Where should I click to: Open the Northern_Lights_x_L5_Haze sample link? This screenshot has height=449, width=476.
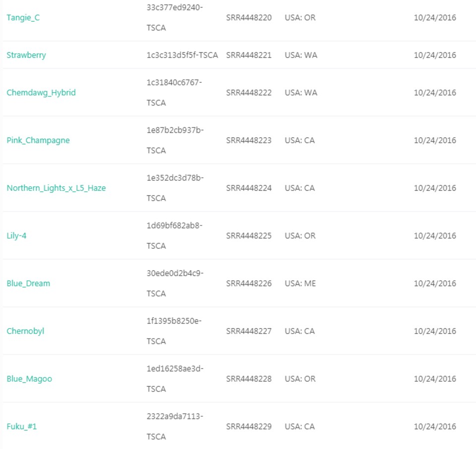point(56,188)
